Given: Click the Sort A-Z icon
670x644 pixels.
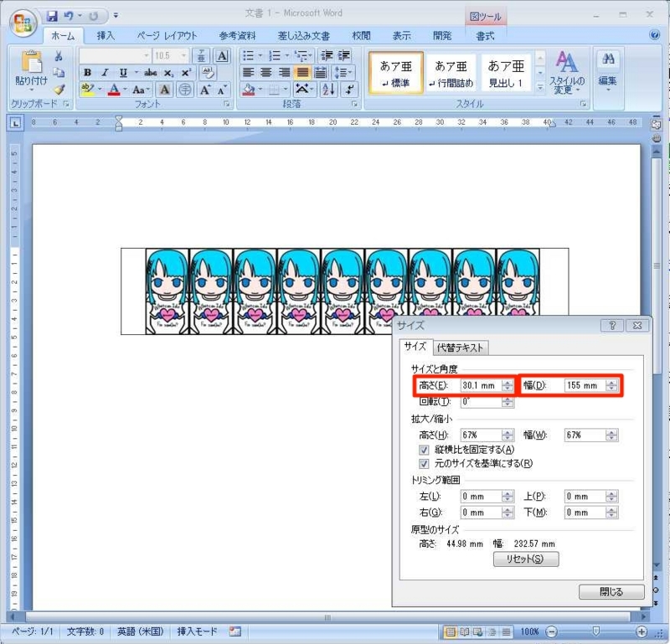Looking at the screenshot, I should (x=328, y=90).
